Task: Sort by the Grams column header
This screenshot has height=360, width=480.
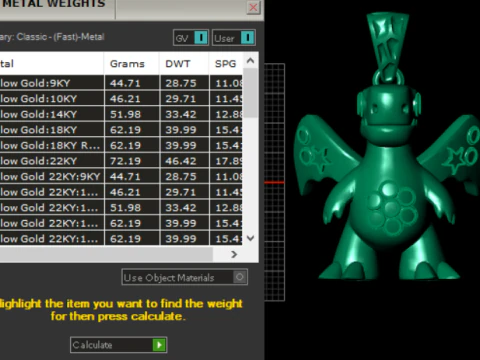Action: click(x=132, y=63)
